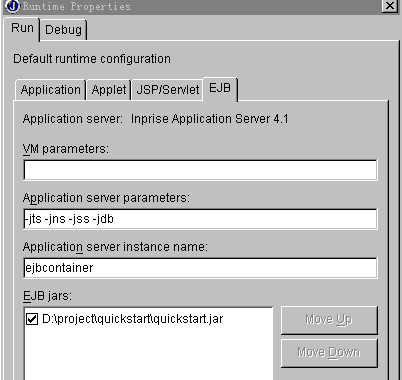This screenshot has height=380, width=402.
Task: Click the Application server instance name label
Action: point(115,247)
